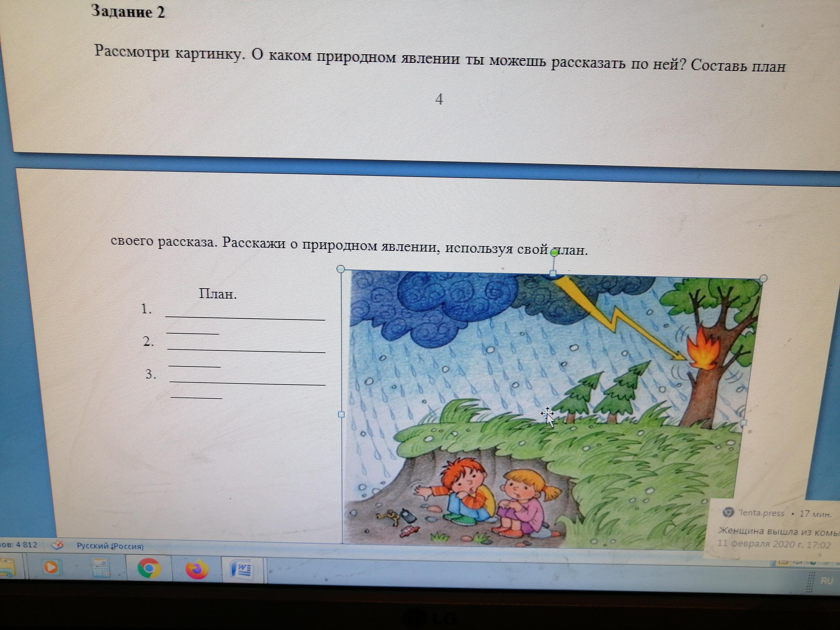The height and width of the screenshot is (630, 840).
Task: Click the left-middle sizing handle of the picture
Action: 341,415
